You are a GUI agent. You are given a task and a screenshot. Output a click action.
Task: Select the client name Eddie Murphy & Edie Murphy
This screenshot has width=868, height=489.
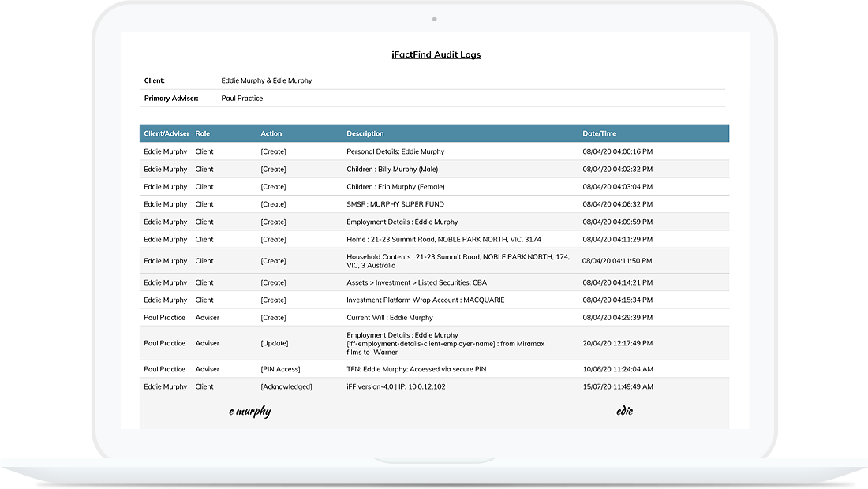[x=266, y=80]
